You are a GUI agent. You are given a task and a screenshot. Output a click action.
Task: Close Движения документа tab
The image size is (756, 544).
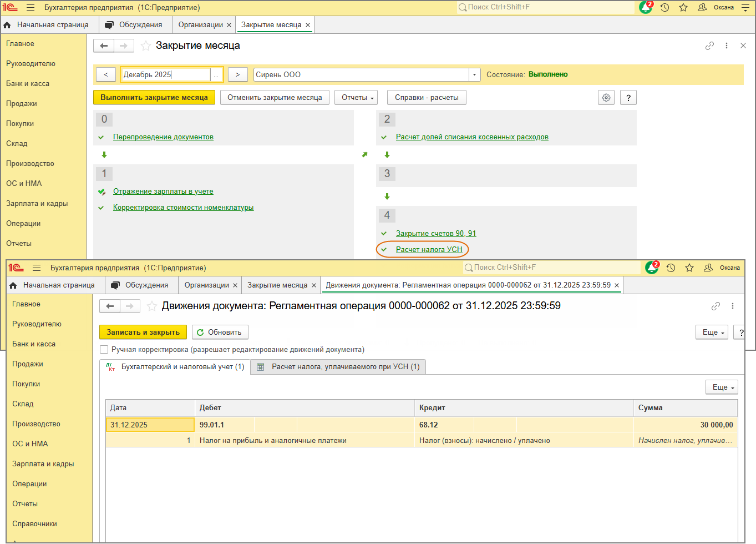617,285
